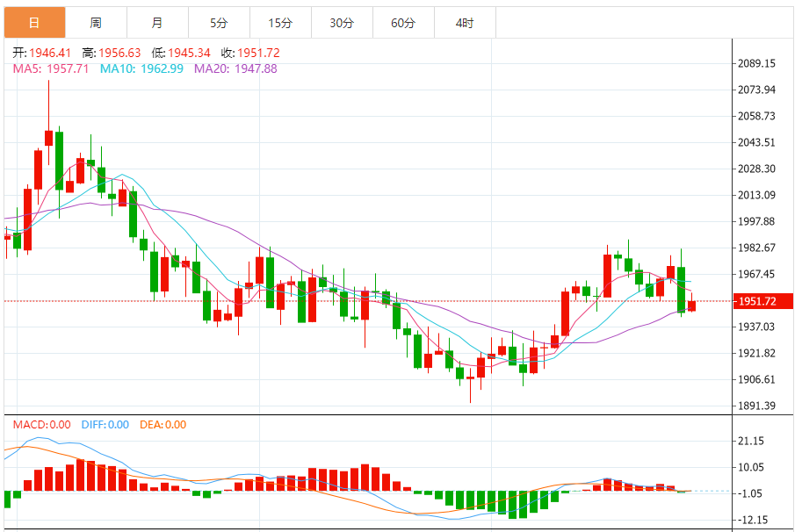Click the 10.05 MACD axis label

coord(751,467)
